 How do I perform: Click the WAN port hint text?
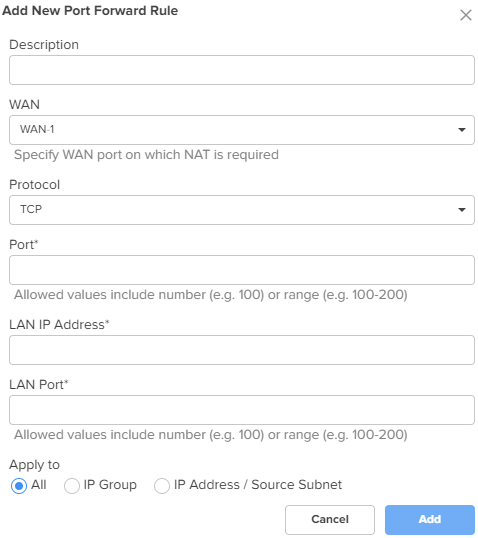(146, 155)
